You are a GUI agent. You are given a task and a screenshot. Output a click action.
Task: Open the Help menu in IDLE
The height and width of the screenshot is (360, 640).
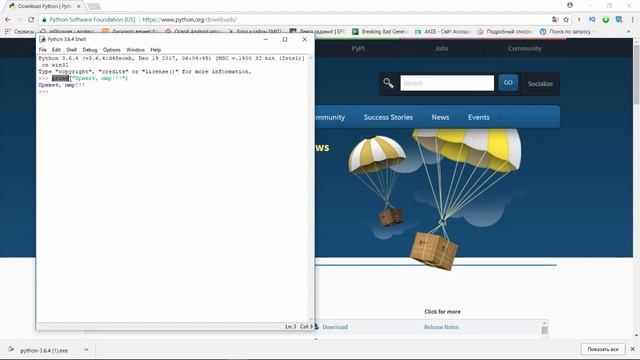156,50
